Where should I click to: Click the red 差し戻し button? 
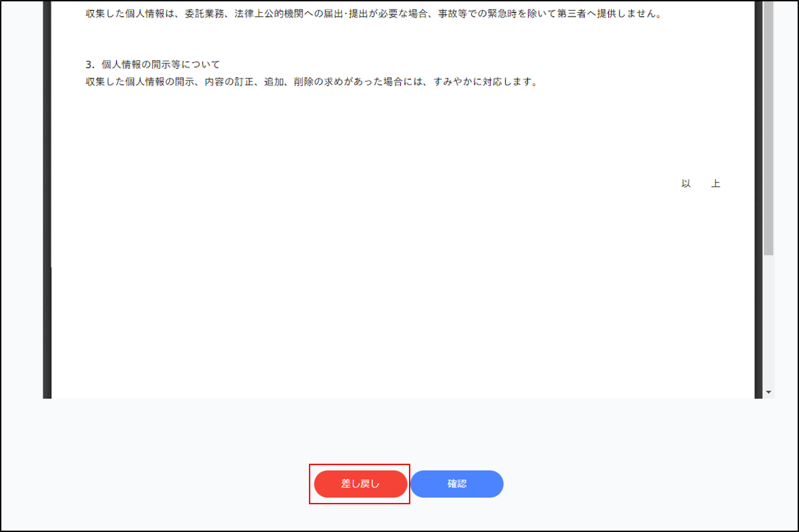tap(360, 484)
